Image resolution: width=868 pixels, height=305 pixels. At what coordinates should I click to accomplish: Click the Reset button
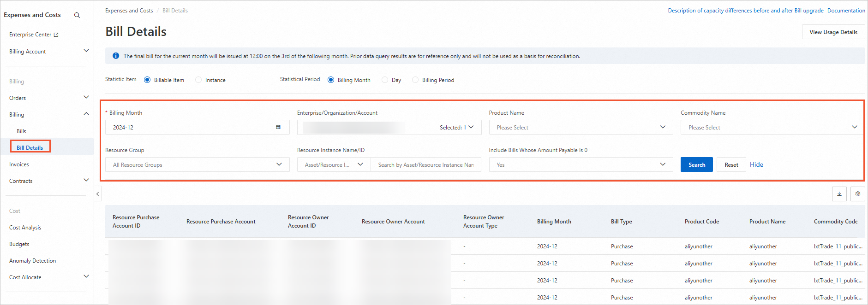click(731, 164)
